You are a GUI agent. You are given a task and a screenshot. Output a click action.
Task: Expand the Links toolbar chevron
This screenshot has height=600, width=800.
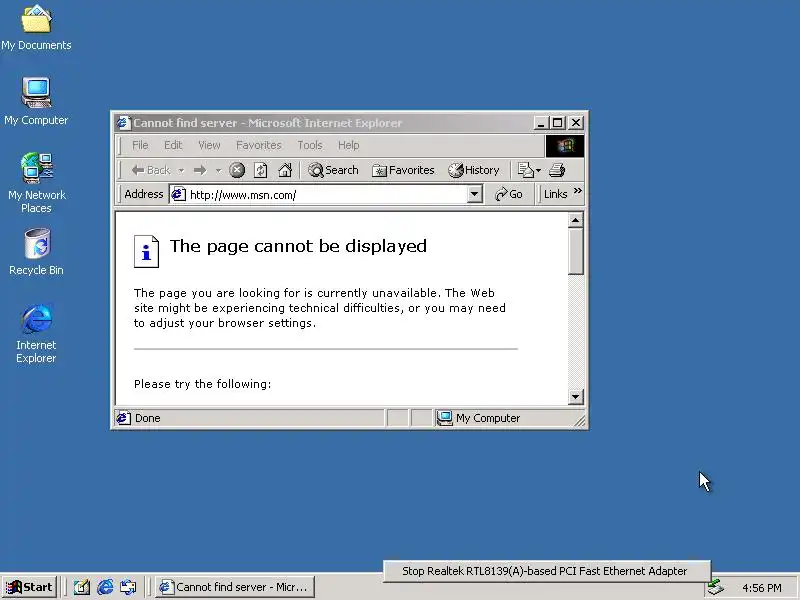pyautogui.click(x=578, y=191)
